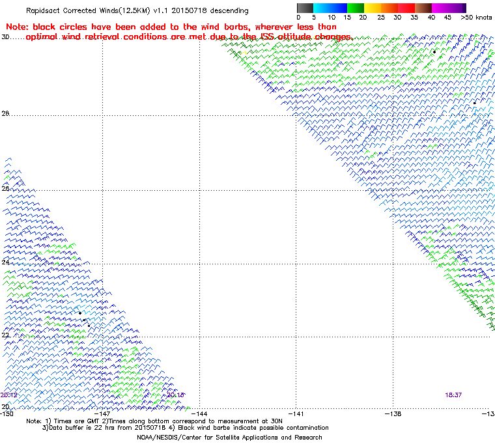Click the latitude label '24'
The width and height of the screenshot is (495, 448).
tap(5, 262)
